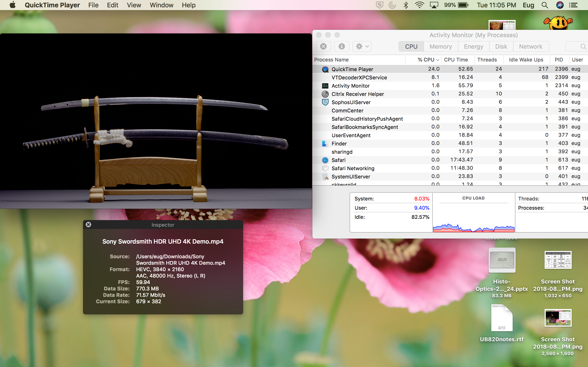Click the Siri icon in menu bar
This screenshot has width=588, height=367.
560,5
